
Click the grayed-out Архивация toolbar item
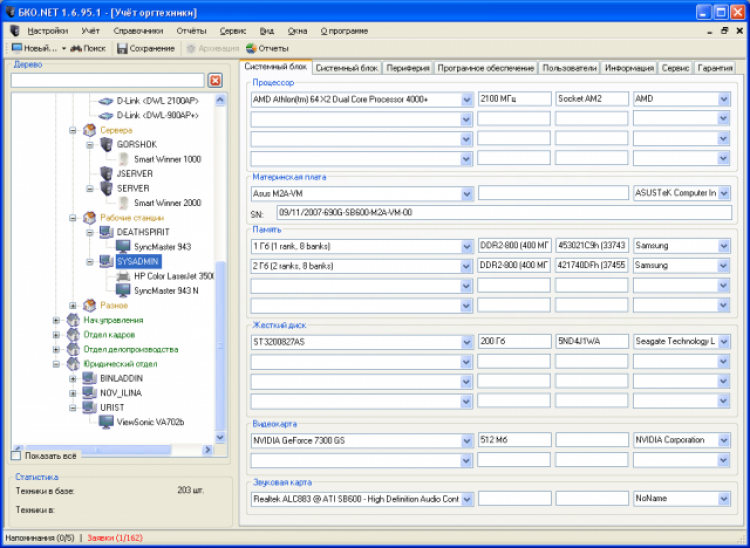(212, 48)
